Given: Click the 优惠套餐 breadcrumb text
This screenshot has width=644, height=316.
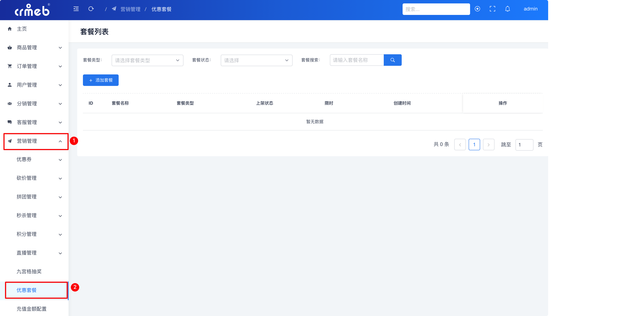Looking at the screenshot, I should (162, 9).
